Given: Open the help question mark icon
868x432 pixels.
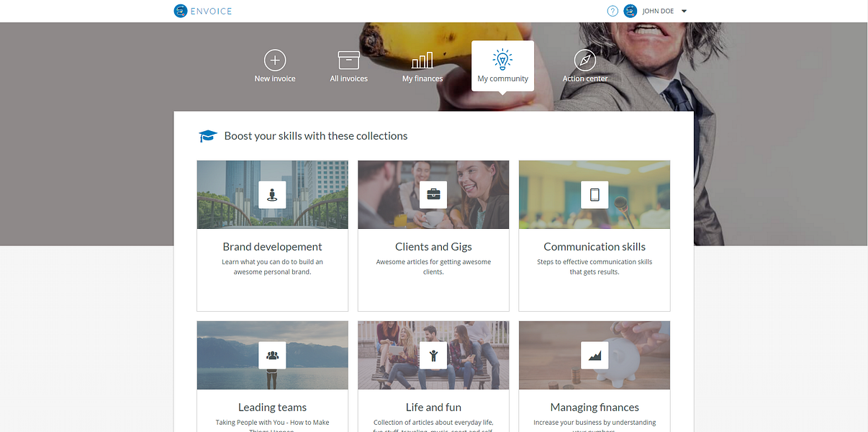Looking at the screenshot, I should tap(612, 11).
